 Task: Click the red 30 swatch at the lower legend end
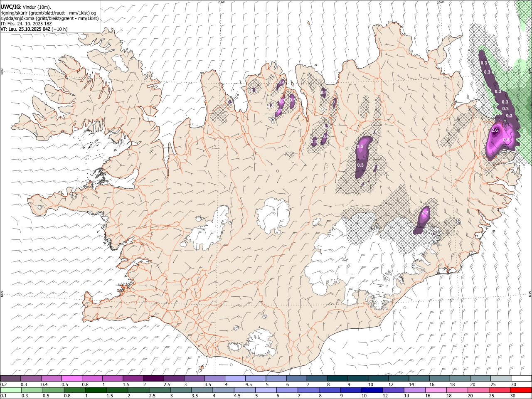pos(521,390)
